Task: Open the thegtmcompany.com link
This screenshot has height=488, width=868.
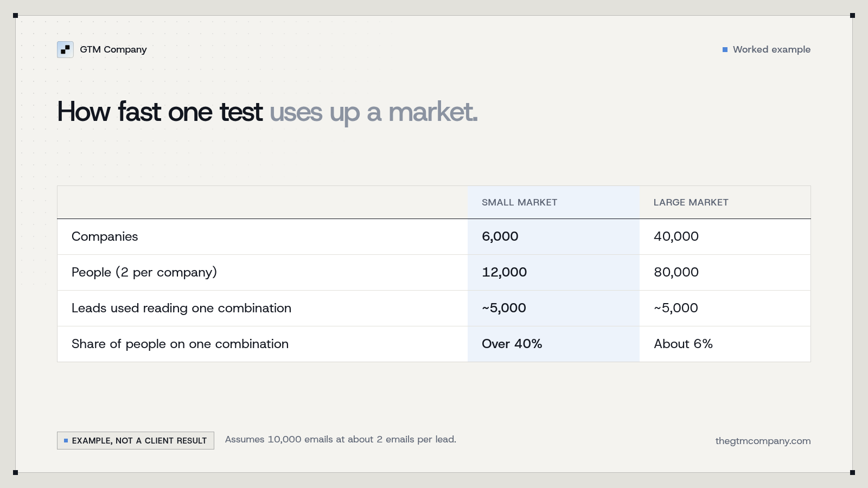Action: (763, 441)
